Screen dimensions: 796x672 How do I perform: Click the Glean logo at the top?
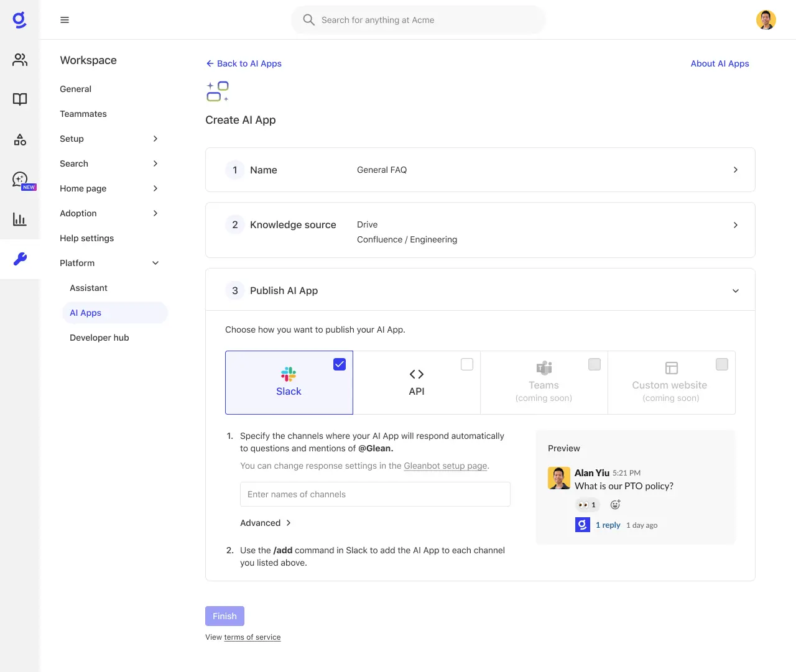point(19,19)
